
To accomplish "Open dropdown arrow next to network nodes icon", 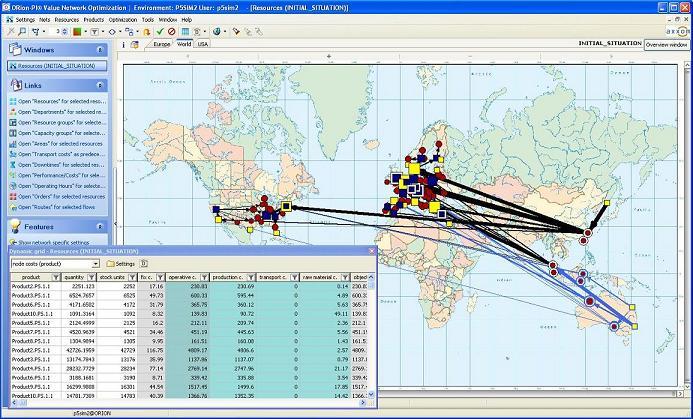I will (x=43, y=32).
